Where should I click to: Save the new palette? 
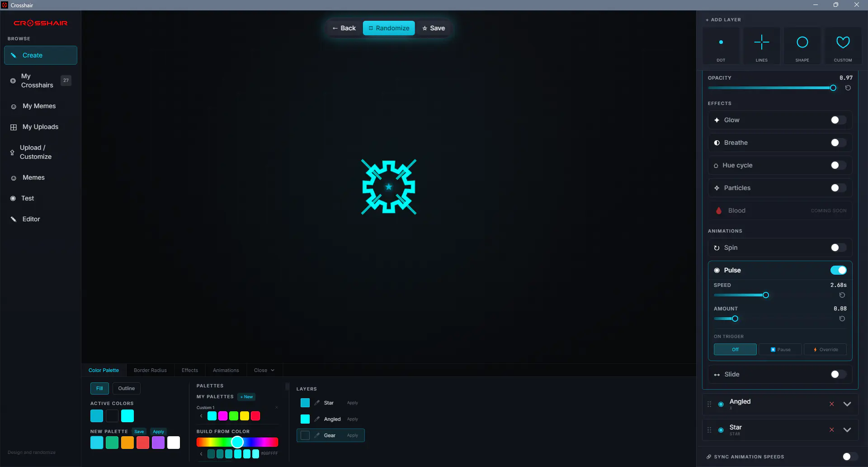click(139, 432)
